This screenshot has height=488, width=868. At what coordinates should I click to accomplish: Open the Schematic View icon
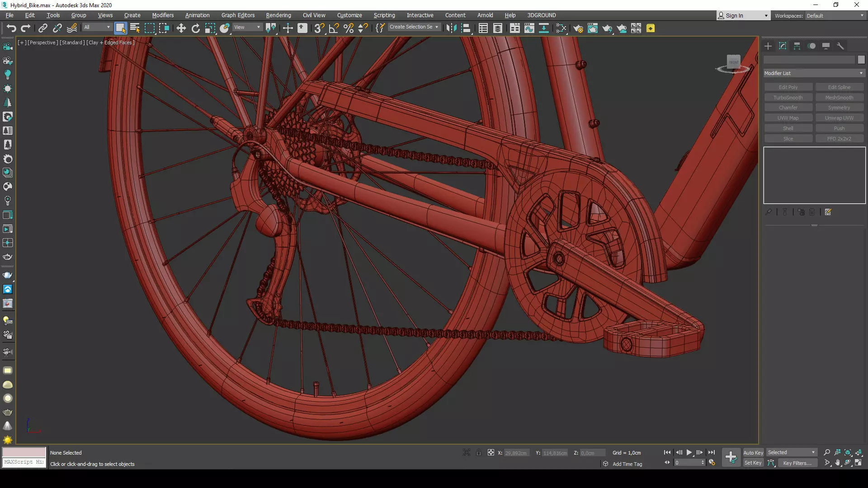(x=543, y=28)
